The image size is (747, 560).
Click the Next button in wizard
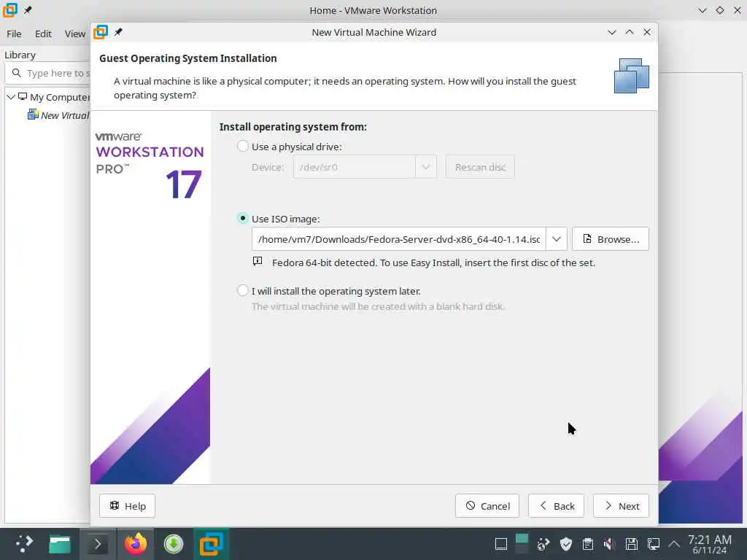coord(621,506)
